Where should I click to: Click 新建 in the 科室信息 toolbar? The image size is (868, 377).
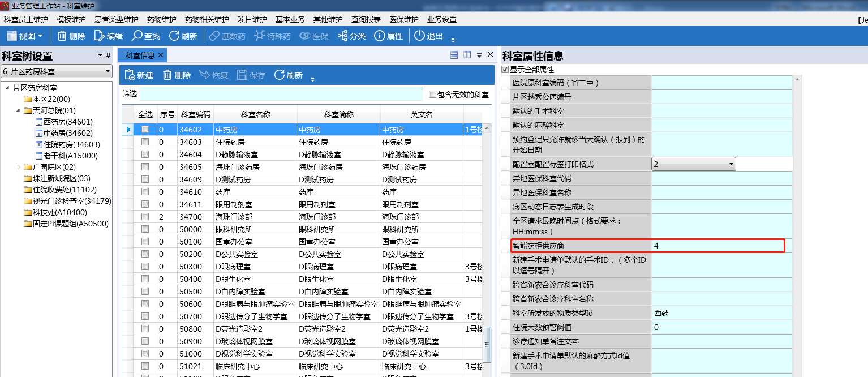point(139,75)
